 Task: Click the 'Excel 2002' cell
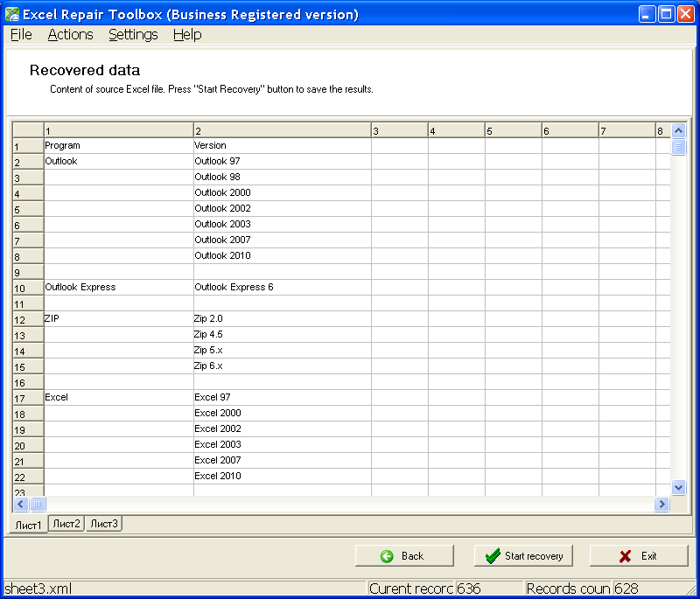(x=282, y=428)
